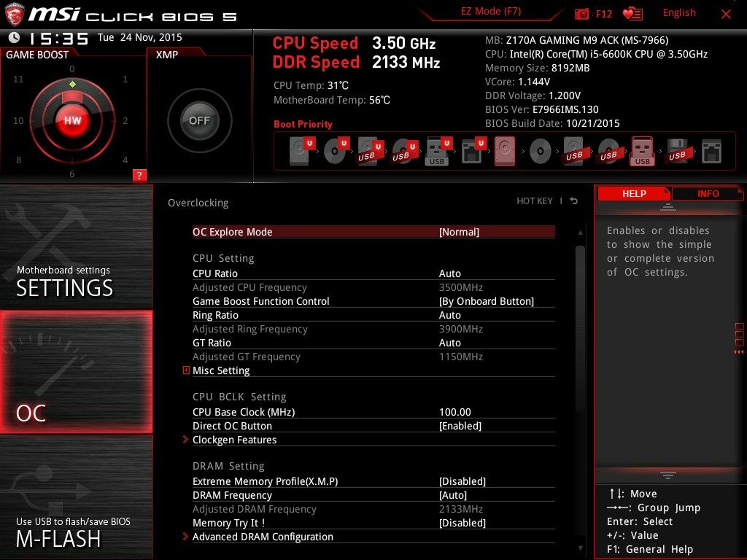Screen dimensions: 747x560
Task: Toggle Extreme Memory Profile Disabled value
Action: [462, 481]
